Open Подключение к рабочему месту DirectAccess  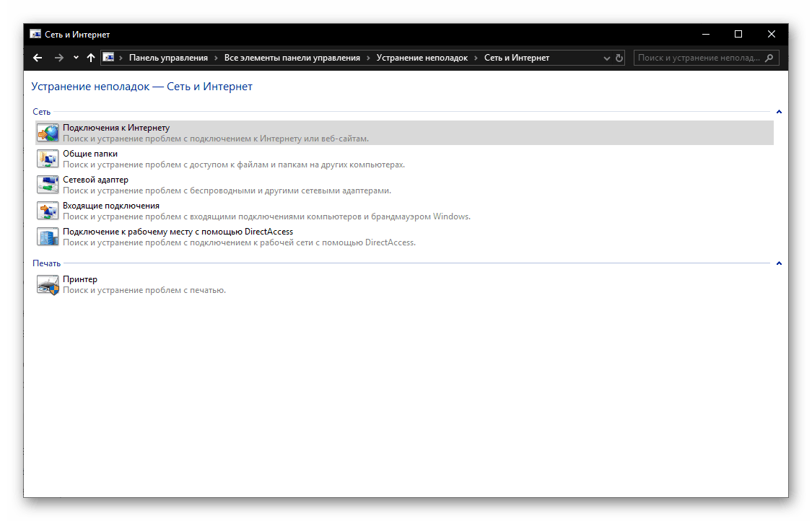pos(178,231)
